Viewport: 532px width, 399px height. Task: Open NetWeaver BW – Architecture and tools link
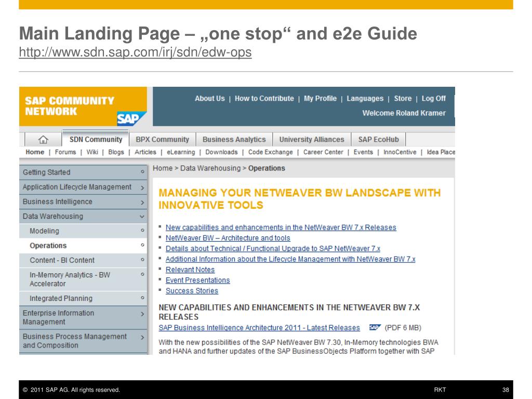(x=228, y=238)
